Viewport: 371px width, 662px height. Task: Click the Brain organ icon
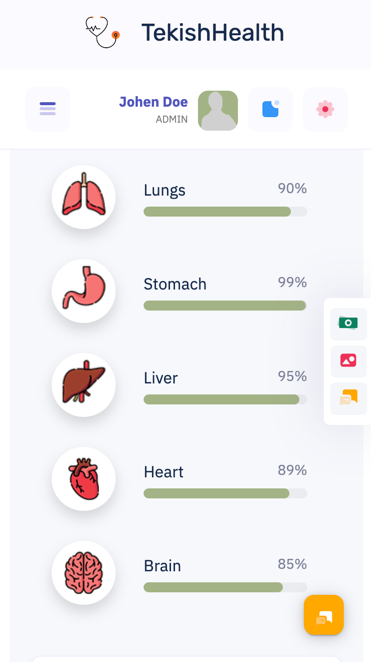[84, 573]
